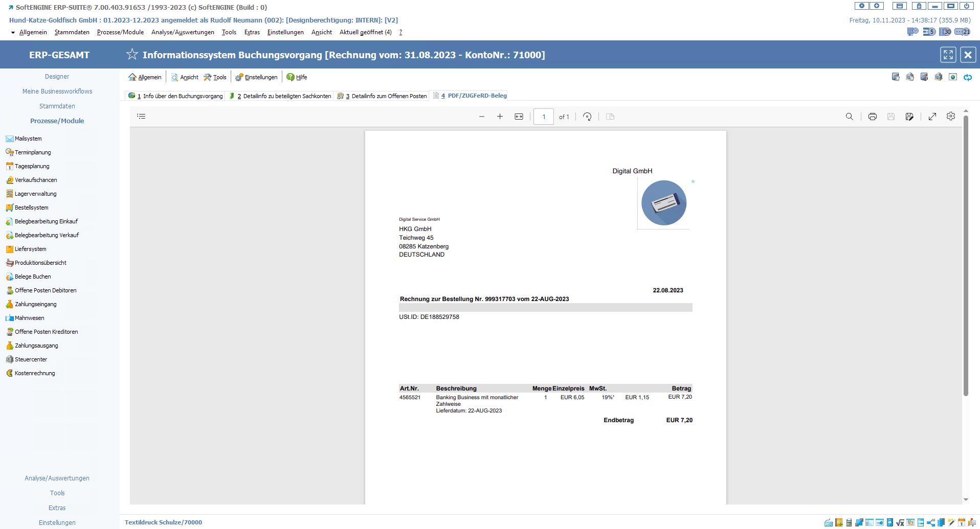
Task: Click the print icon in PDF toolbar
Action: 872,117
